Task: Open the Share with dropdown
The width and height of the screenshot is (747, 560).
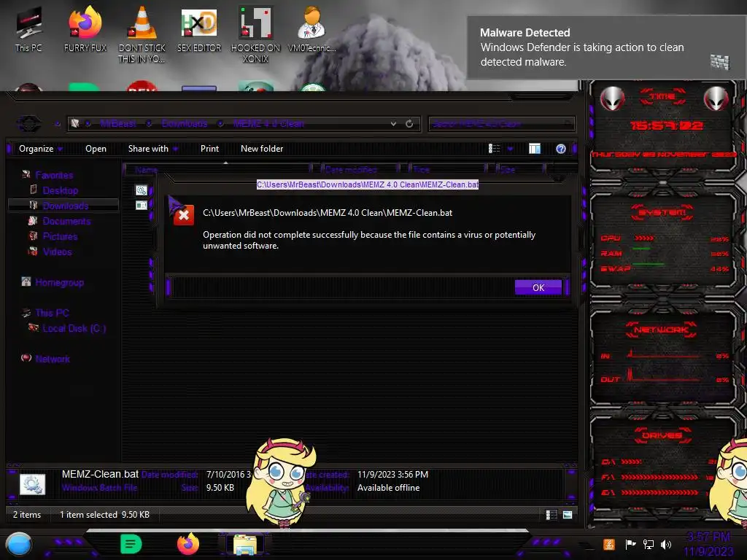Action: coord(153,149)
